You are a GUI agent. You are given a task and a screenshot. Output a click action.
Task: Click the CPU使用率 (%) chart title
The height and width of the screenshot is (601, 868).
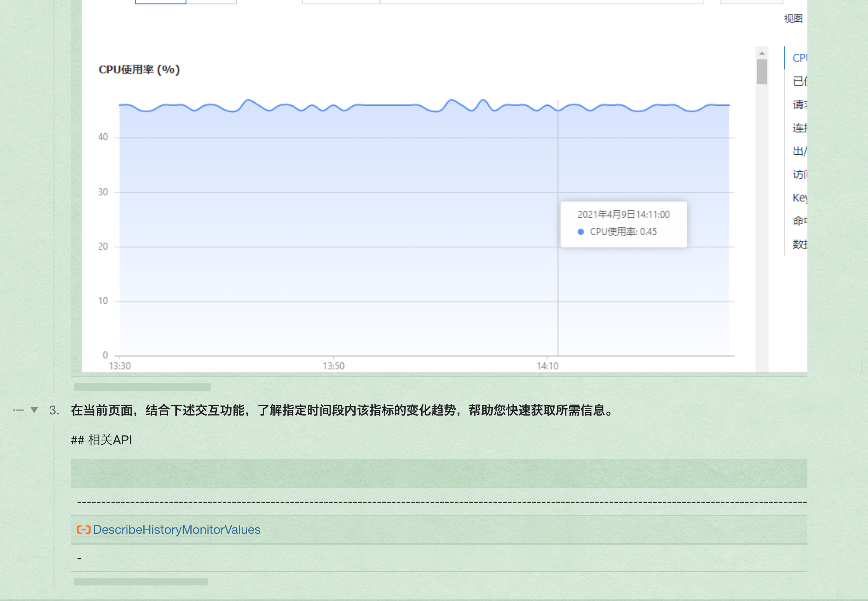click(x=139, y=70)
